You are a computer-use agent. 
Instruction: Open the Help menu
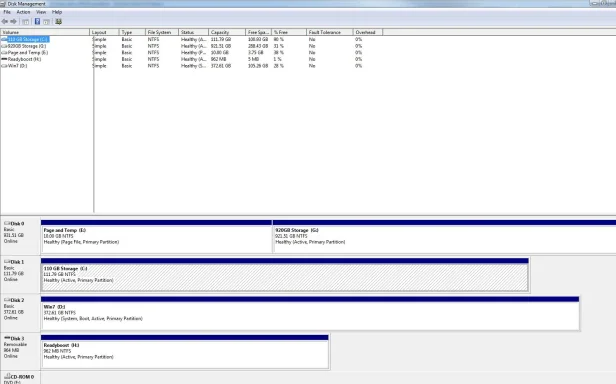(57, 12)
